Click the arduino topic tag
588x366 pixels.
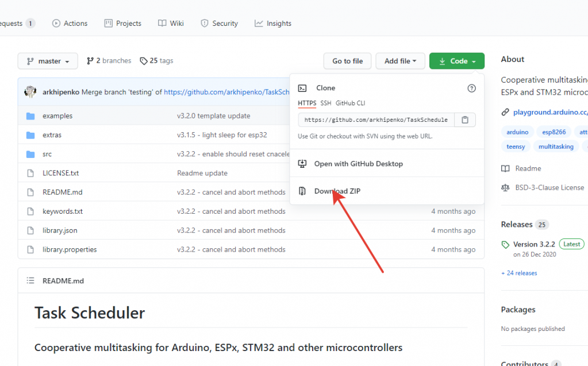[517, 132]
